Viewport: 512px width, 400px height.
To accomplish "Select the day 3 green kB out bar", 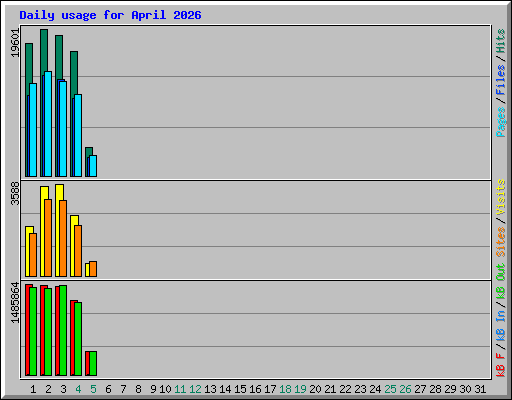I will click(63, 330).
